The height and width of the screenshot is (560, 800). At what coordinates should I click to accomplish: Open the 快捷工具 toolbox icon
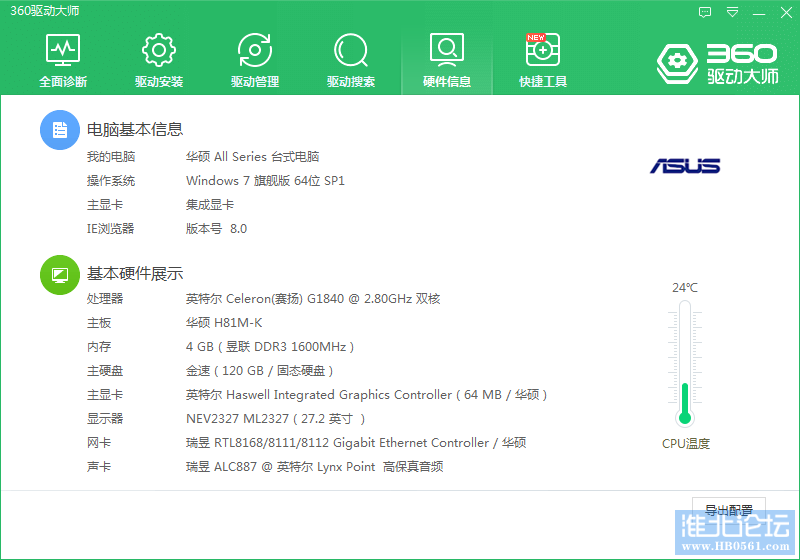tap(543, 50)
